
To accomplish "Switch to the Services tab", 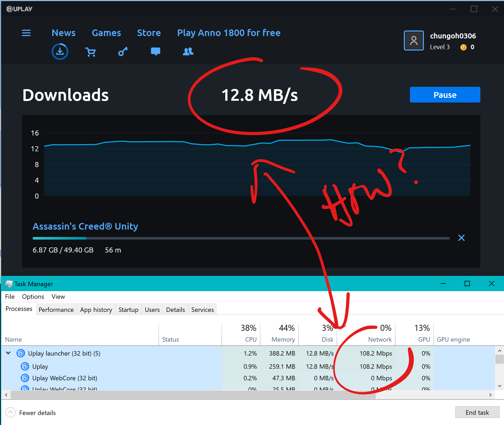I will click(202, 310).
